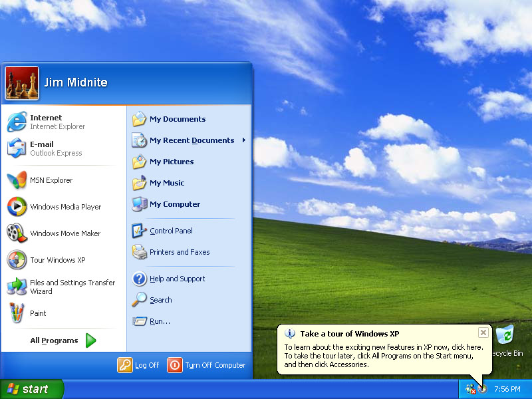Dismiss the Take a tour notification balloon
The image size is (532, 399).
tap(483, 332)
